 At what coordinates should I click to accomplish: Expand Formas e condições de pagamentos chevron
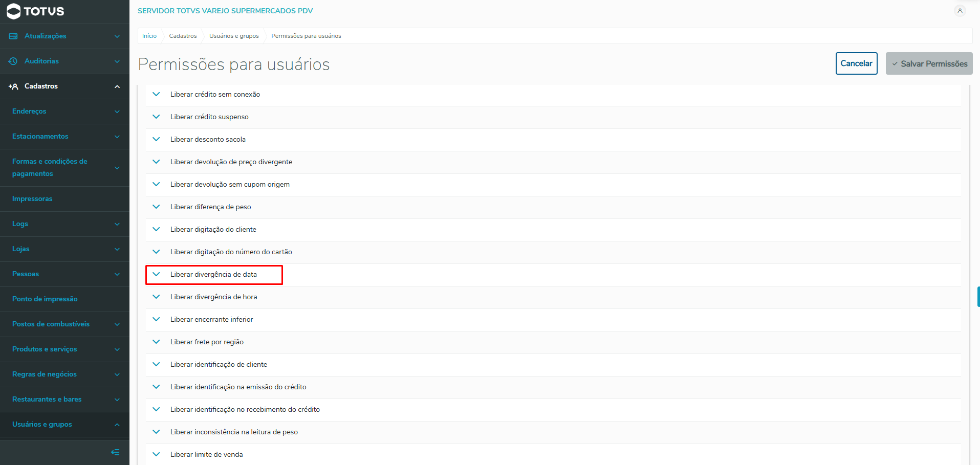(x=117, y=168)
